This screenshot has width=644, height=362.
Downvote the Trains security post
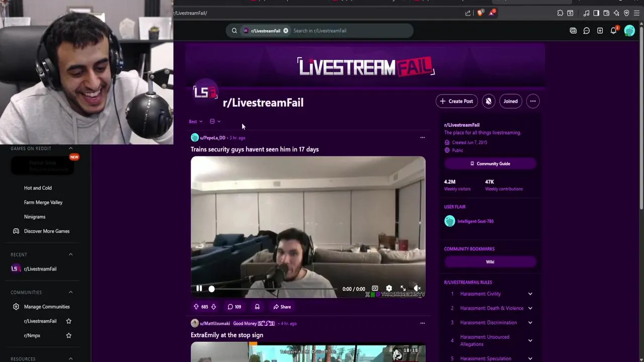coord(213,307)
